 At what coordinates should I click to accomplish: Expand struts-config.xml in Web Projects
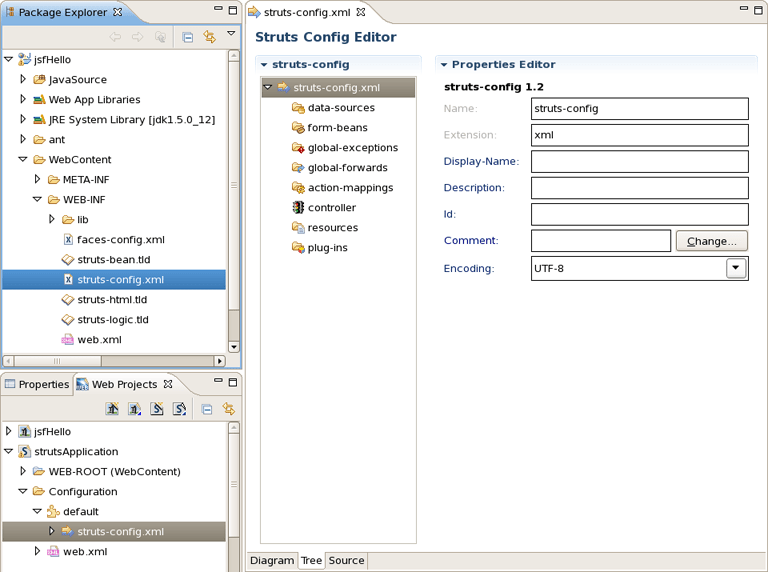(51, 531)
